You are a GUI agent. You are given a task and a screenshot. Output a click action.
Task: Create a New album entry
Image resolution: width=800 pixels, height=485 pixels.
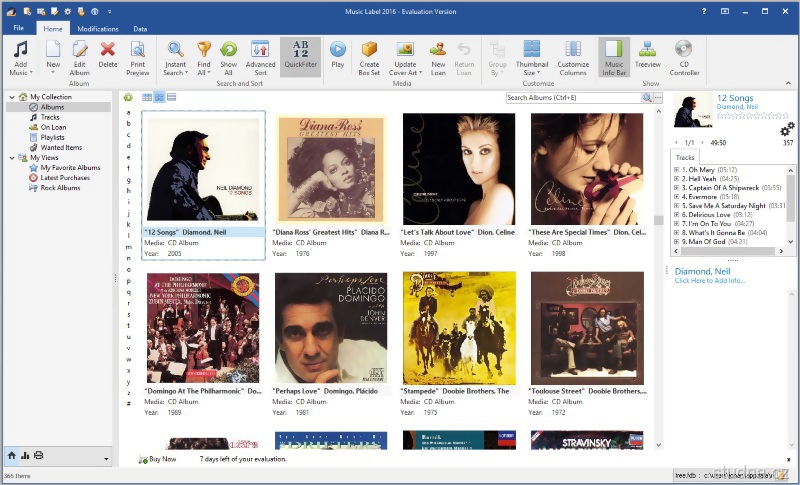(53, 58)
